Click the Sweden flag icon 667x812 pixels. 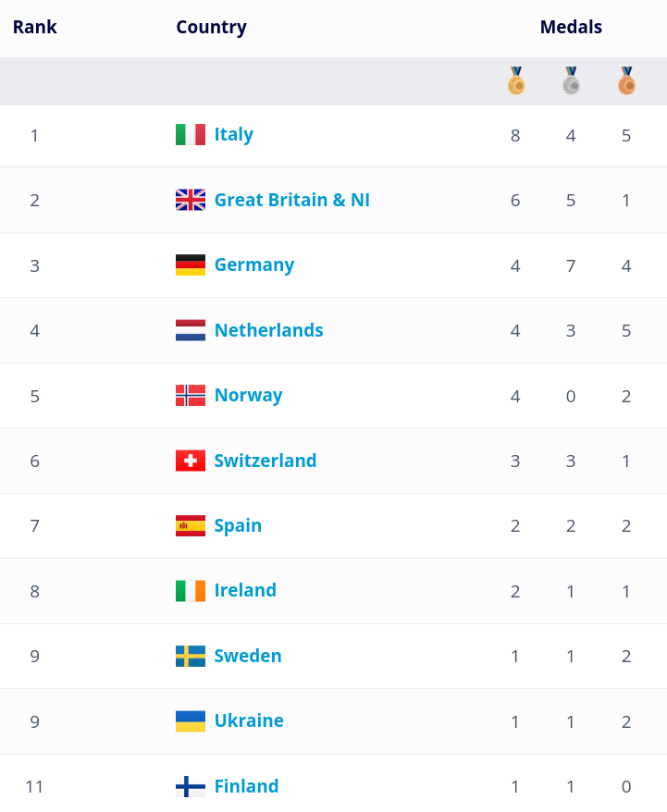pos(191,656)
